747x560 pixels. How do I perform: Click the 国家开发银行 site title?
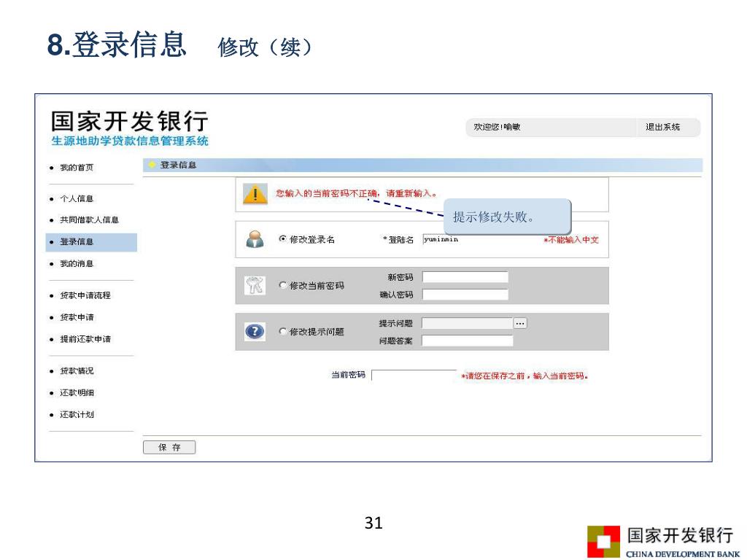point(130,121)
